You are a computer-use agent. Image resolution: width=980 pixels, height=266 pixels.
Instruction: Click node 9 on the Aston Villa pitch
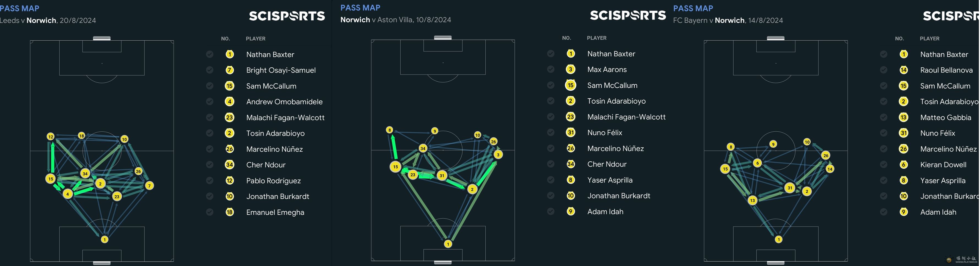[x=435, y=131]
